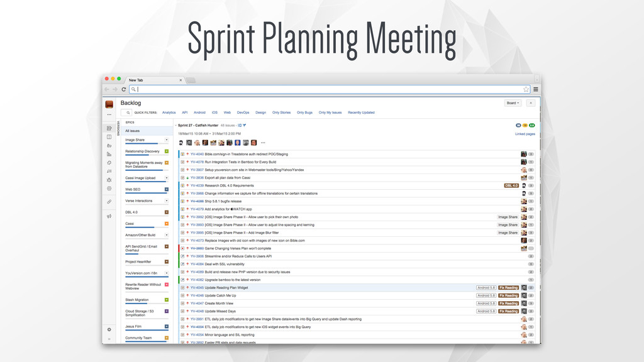Click the megaphone feedback icon in sidebar
644x362 pixels.
point(109,216)
